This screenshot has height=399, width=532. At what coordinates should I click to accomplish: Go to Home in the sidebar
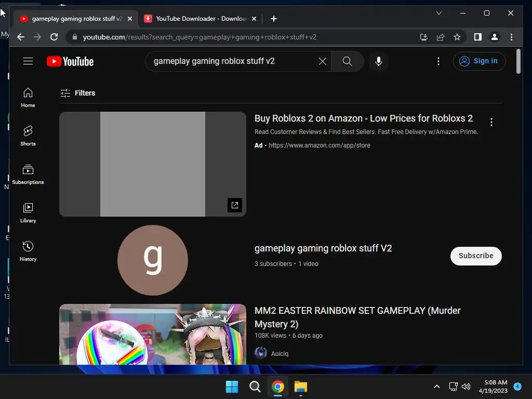pos(28,98)
